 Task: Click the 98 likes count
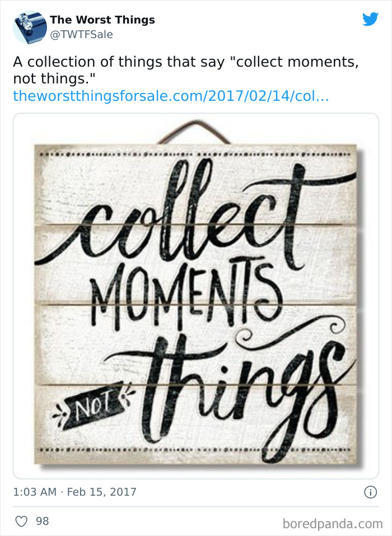(x=43, y=521)
